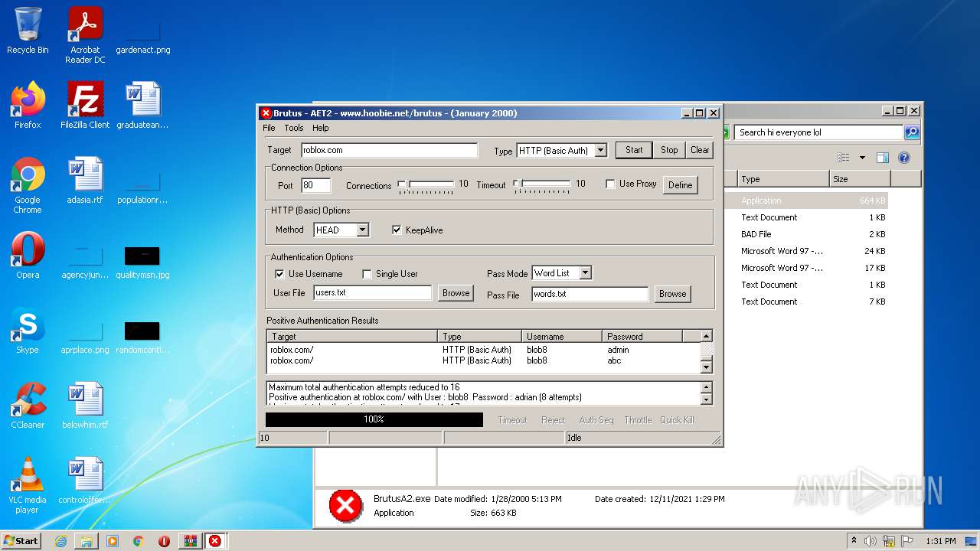This screenshot has width=980, height=551.
Task: Select the aprplace.png desktop file
Action: (85, 335)
